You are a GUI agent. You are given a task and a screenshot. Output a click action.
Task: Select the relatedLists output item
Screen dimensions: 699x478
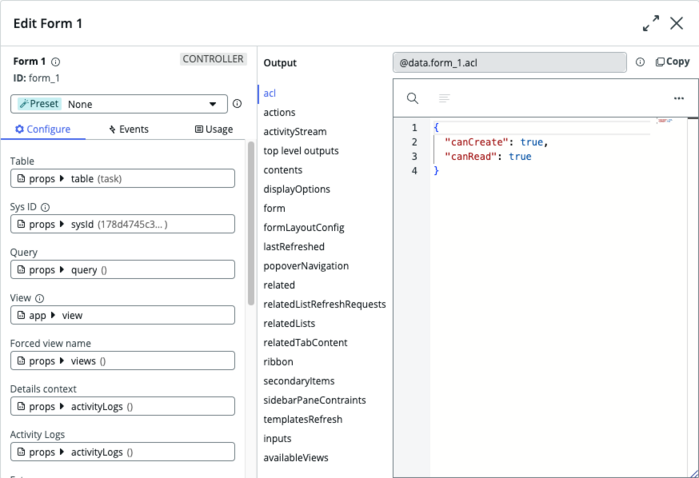[289, 323]
